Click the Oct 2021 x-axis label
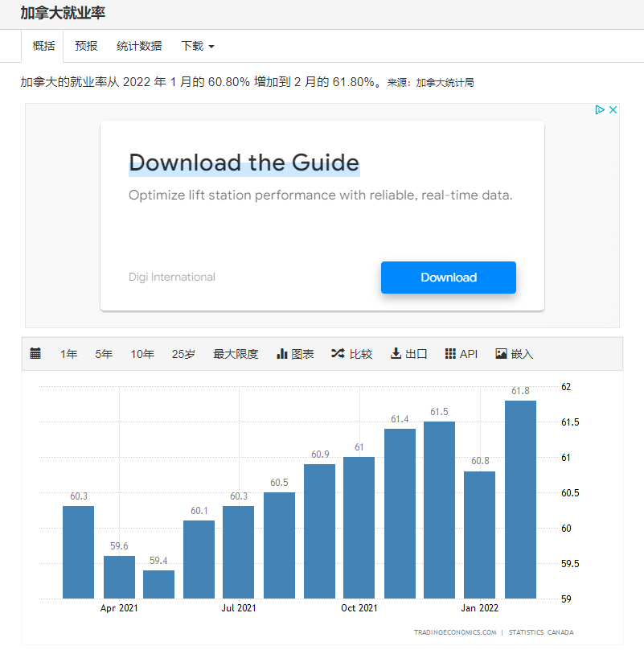 click(359, 608)
